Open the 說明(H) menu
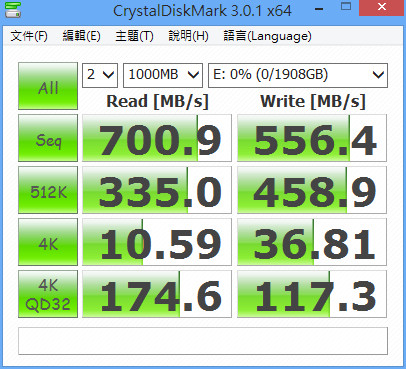 click(x=188, y=36)
